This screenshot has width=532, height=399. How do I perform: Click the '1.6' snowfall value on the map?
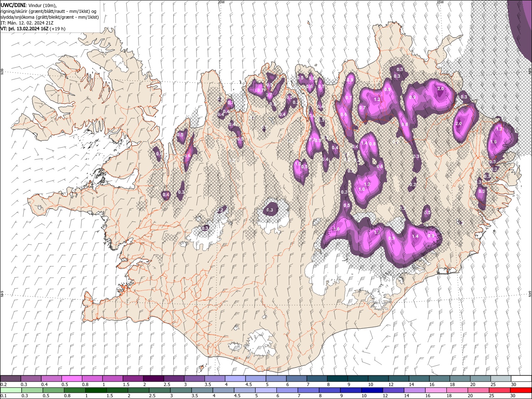pyautogui.click(x=493, y=142)
